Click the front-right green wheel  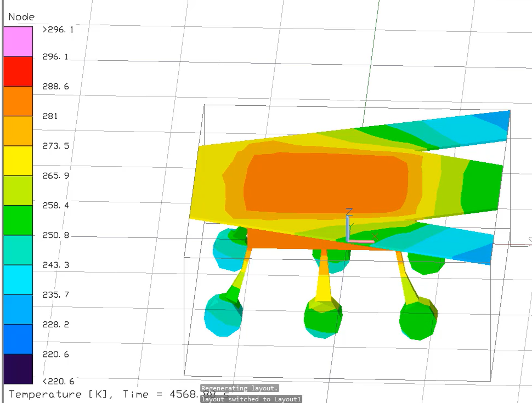tap(418, 318)
